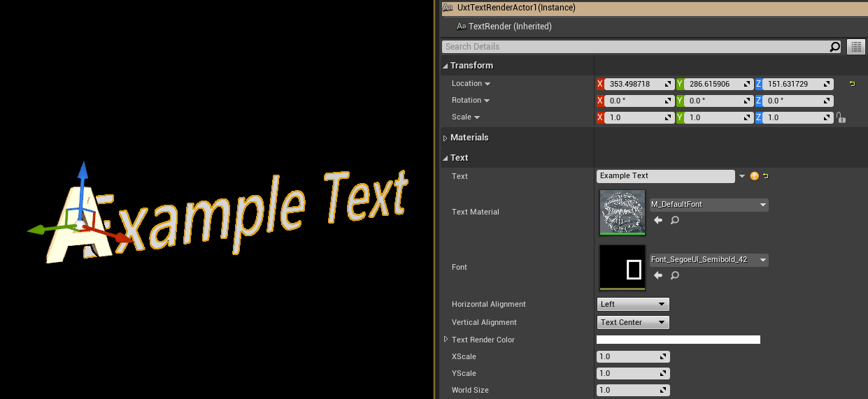This screenshot has height=399, width=868.
Task: Open dropdown arrow next to Example Text field
Action: click(742, 176)
